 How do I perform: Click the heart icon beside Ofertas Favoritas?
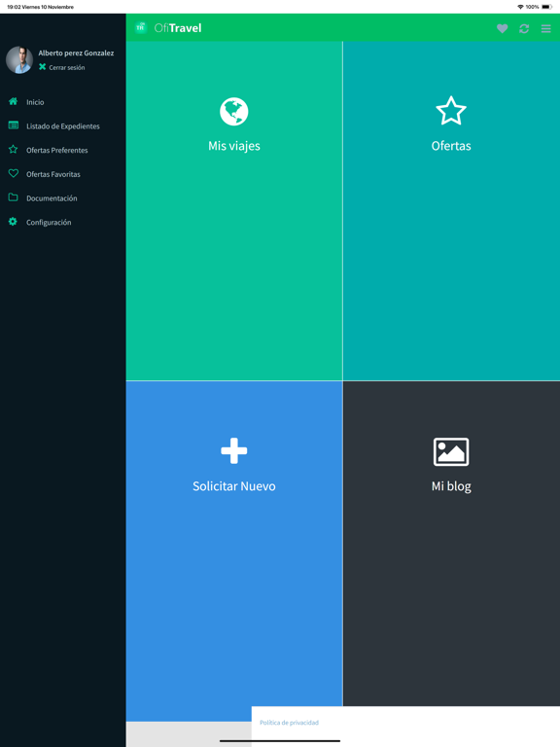[x=14, y=173]
